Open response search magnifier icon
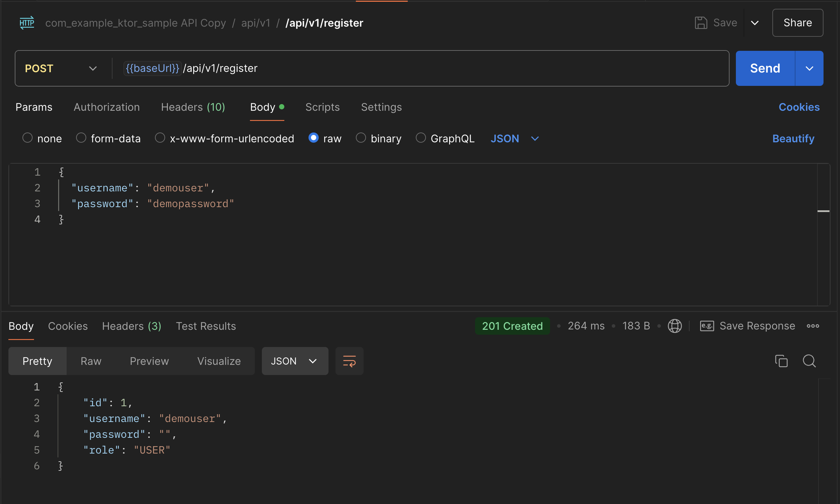Image resolution: width=840 pixels, height=504 pixels. (x=809, y=361)
